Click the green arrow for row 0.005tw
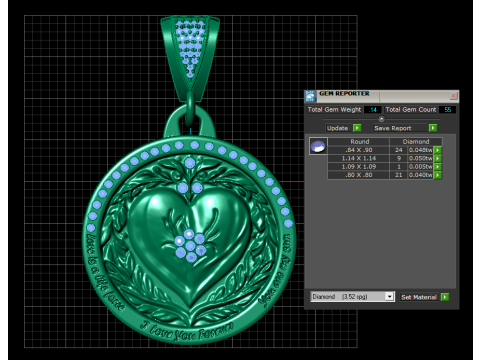This screenshot has height=360, width=480. pos(438,167)
